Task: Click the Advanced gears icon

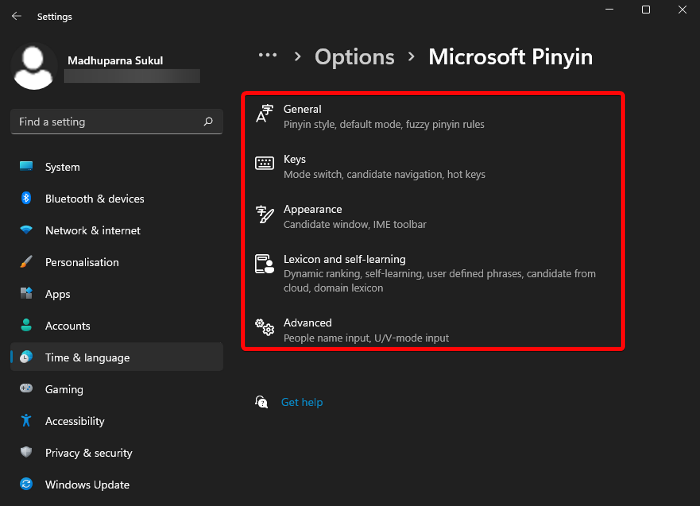Action: coord(264,328)
